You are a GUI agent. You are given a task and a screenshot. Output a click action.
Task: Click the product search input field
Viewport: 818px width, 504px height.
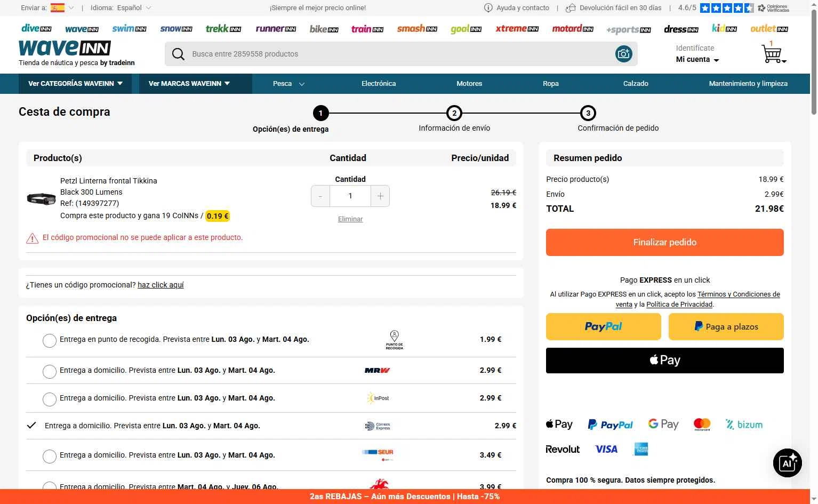pyautogui.click(x=400, y=54)
